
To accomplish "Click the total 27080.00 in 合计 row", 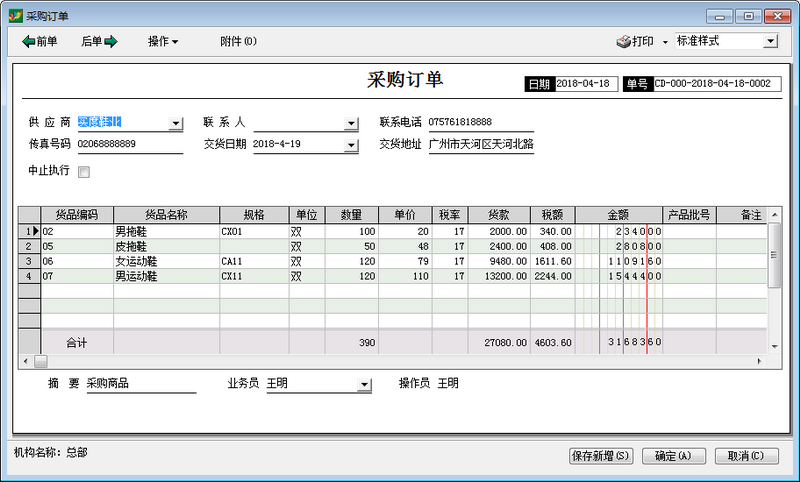I will [x=499, y=342].
